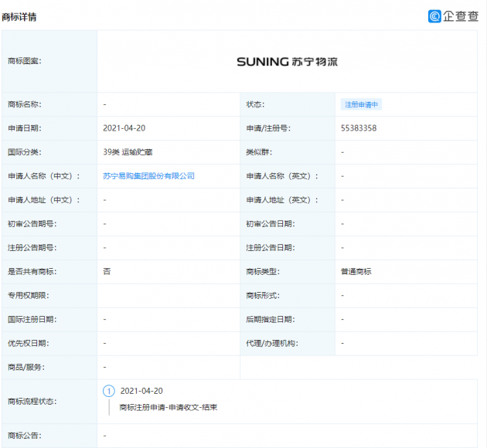Viewport: 487px width, 448px height.
Task: Click the step 1 circle in process timeline
Action: 109,391
